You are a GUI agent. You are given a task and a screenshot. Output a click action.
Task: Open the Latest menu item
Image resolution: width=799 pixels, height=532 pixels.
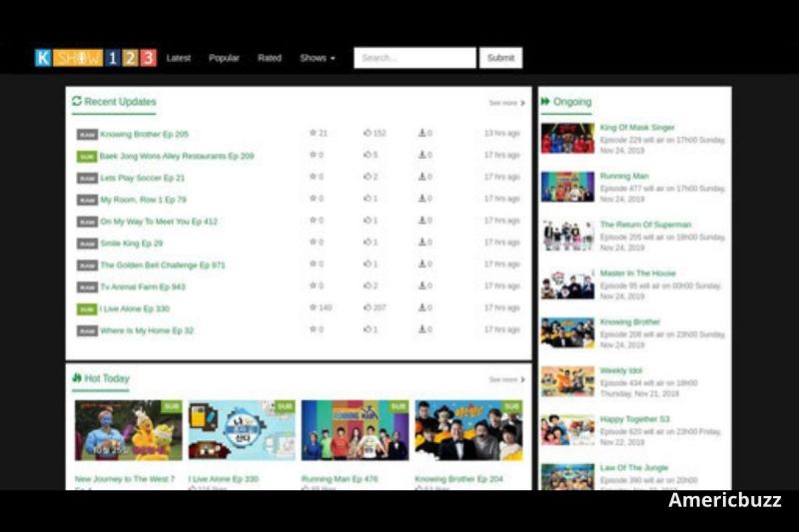coord(179,58)
